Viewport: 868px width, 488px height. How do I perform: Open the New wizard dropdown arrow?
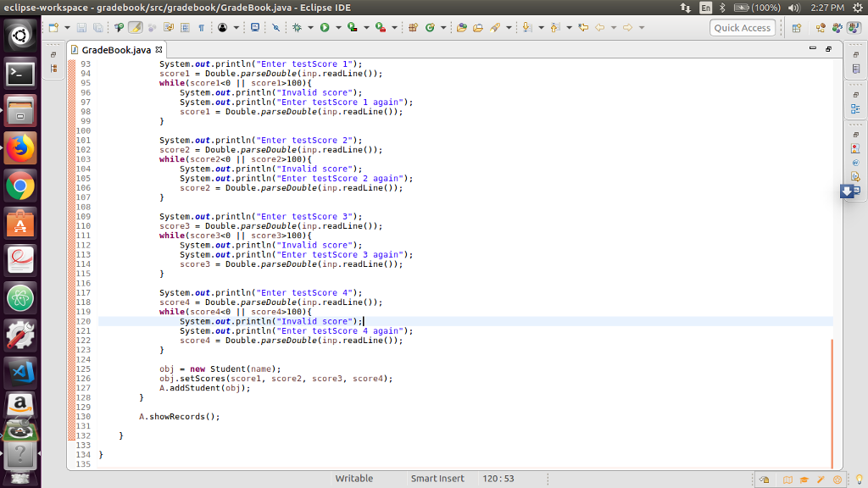coord(67,28)
